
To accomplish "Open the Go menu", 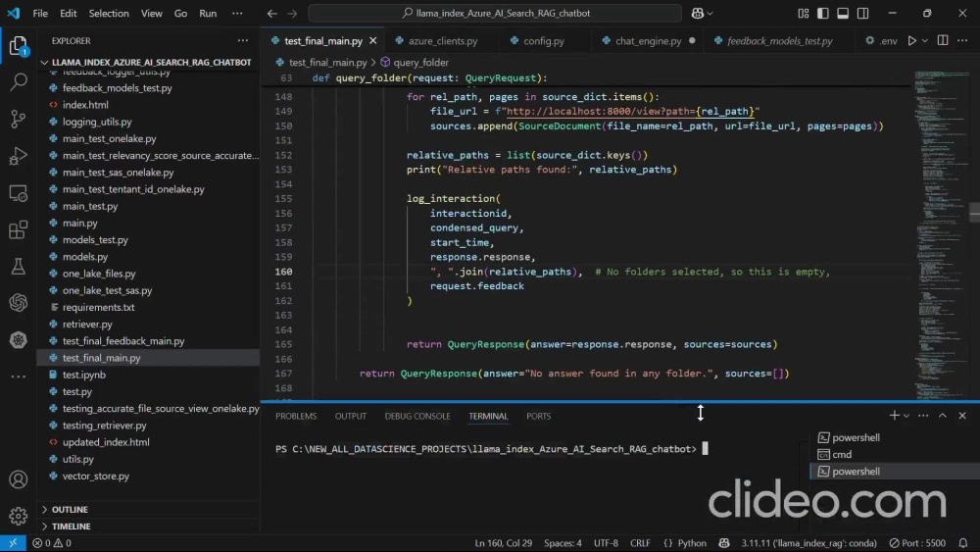I will 180,13.
